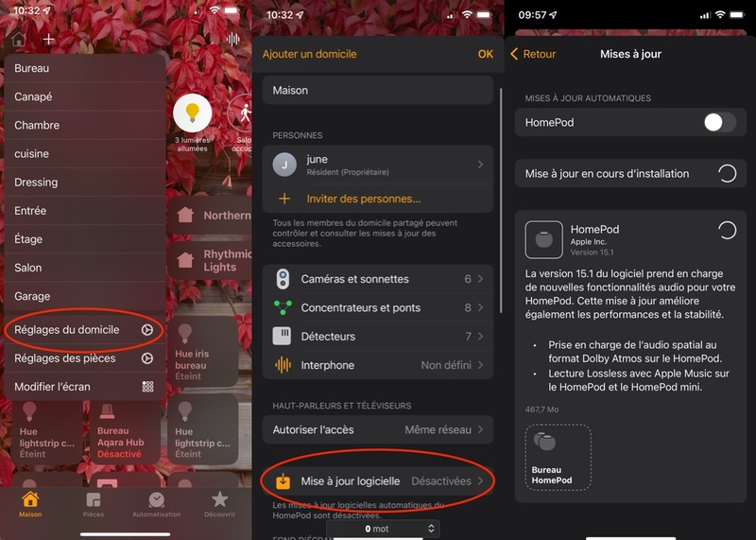
Task: Select Canapé in the rooms menu
Action: coord(85,96)
